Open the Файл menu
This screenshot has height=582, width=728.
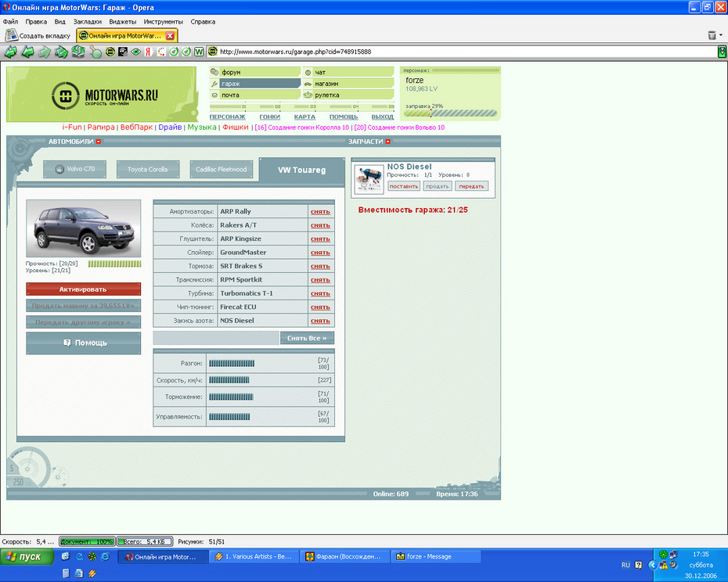pyautogui.click(x=10, y=21)
